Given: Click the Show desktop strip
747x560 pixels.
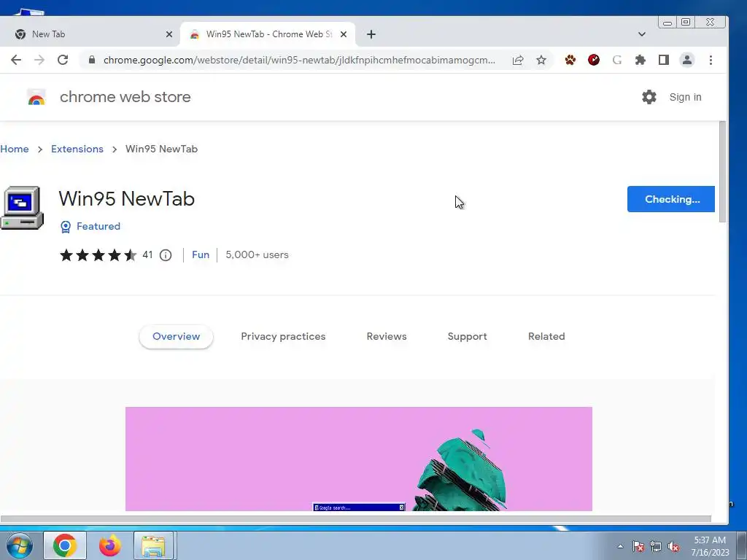Looking at the screenshot, I should pyautogui.click(x=741, y=545).
